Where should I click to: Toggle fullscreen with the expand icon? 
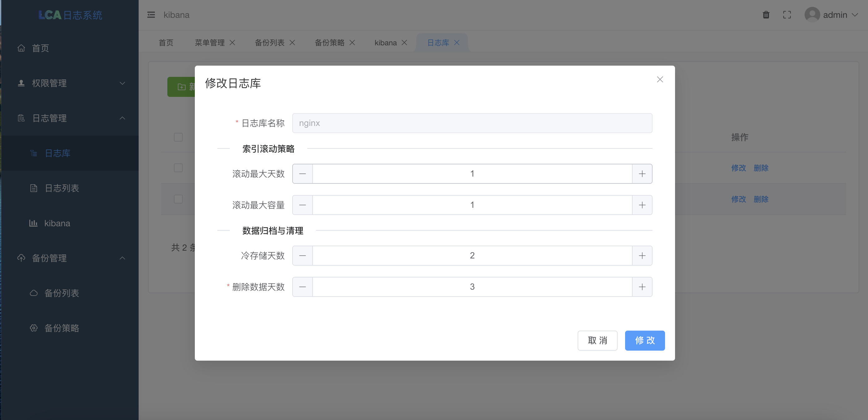(x=787, y=15)
